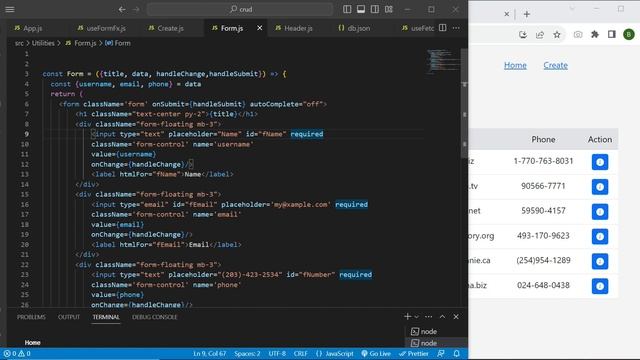
Task: Open the Create link in browser page
Action: point(556,65)
